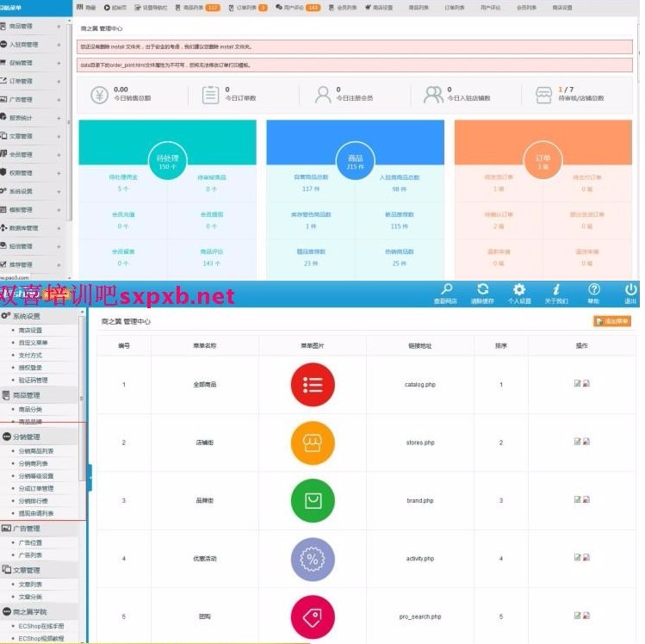Open 分销商品列表 sidebar link

point(36,451)
